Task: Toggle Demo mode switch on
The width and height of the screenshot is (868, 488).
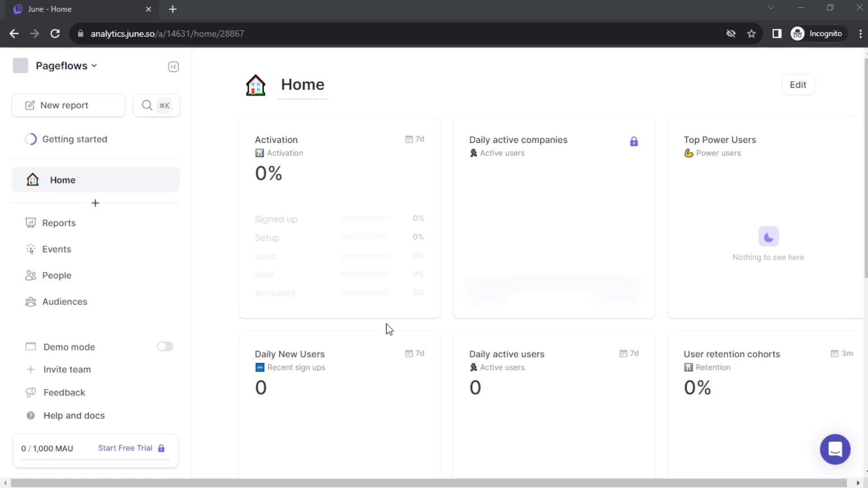Action: (165, 347)
